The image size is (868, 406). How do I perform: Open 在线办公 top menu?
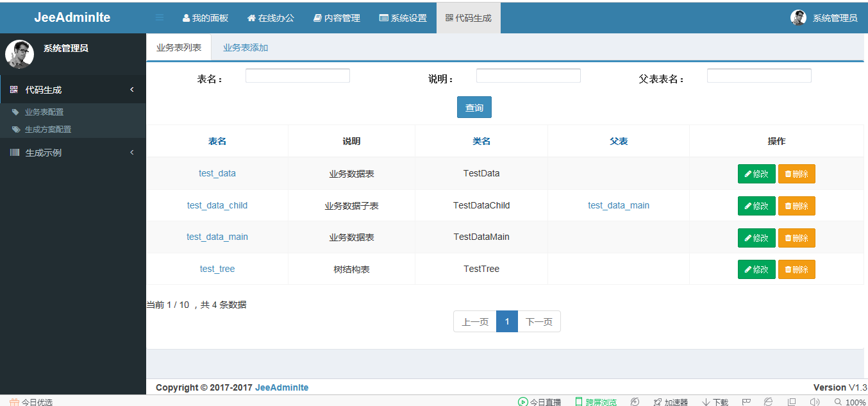tap(271, 18)
